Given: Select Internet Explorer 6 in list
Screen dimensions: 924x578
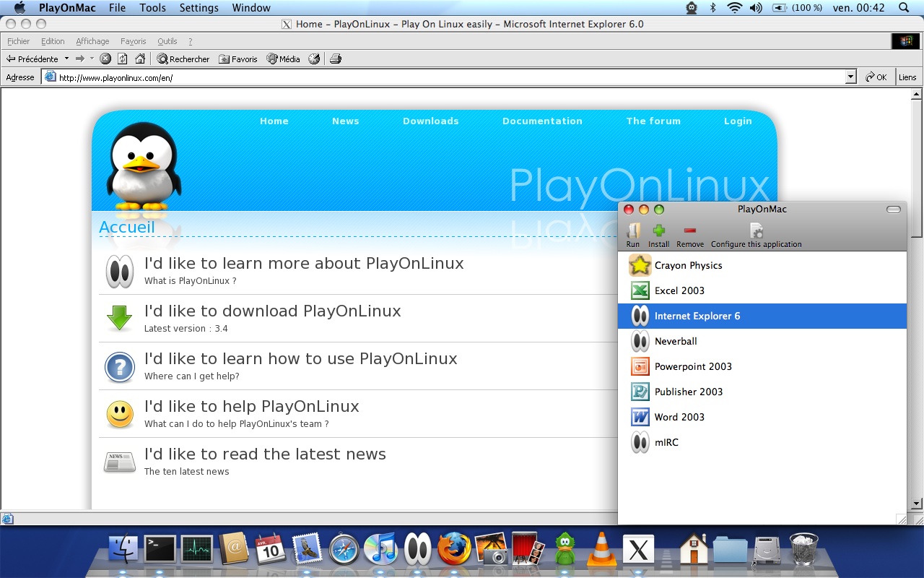Looking at the screenshot, I should pyautogui.click(x=762, y=316).
